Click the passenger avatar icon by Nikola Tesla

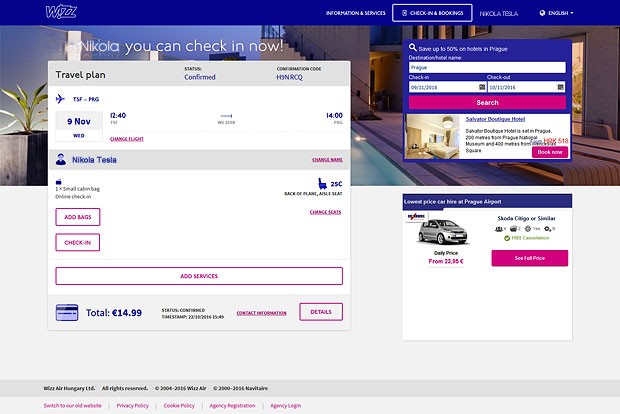[61, 159]
